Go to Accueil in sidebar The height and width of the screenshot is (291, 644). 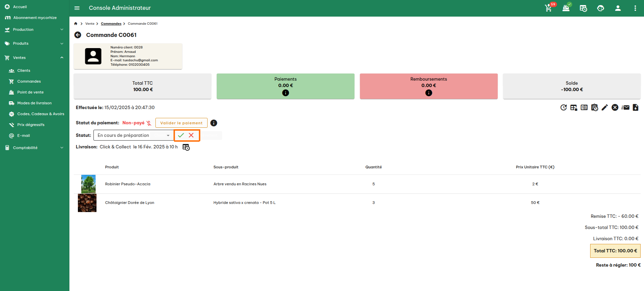click(20, 7)
